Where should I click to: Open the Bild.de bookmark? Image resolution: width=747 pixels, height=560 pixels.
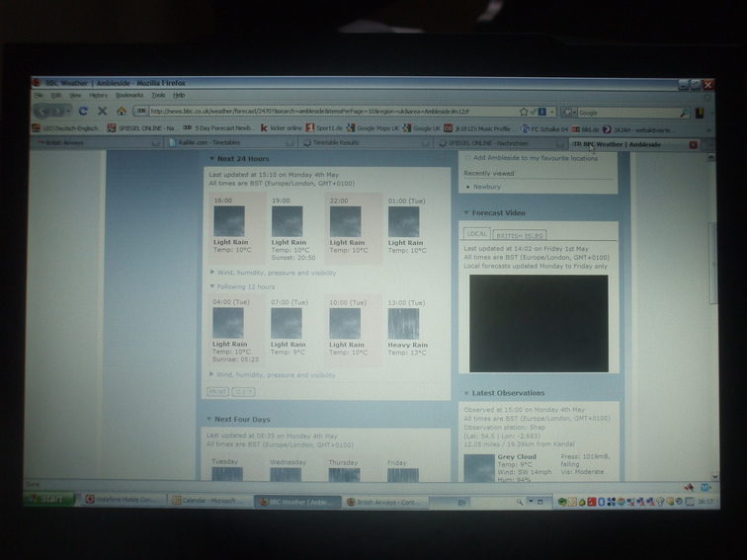click(586, 129)
